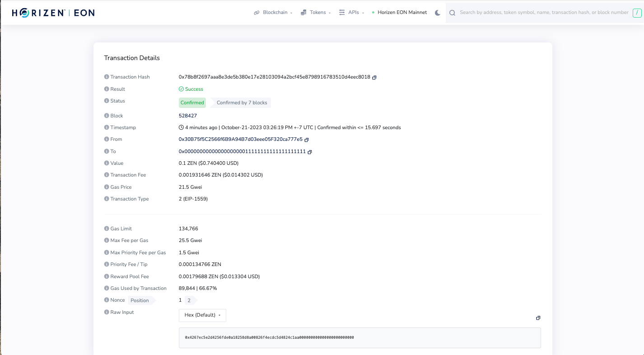Click the Transaction Details heading
Image resolution: width=644 pixels, height=355 pixels.
(x=132, y=58)
